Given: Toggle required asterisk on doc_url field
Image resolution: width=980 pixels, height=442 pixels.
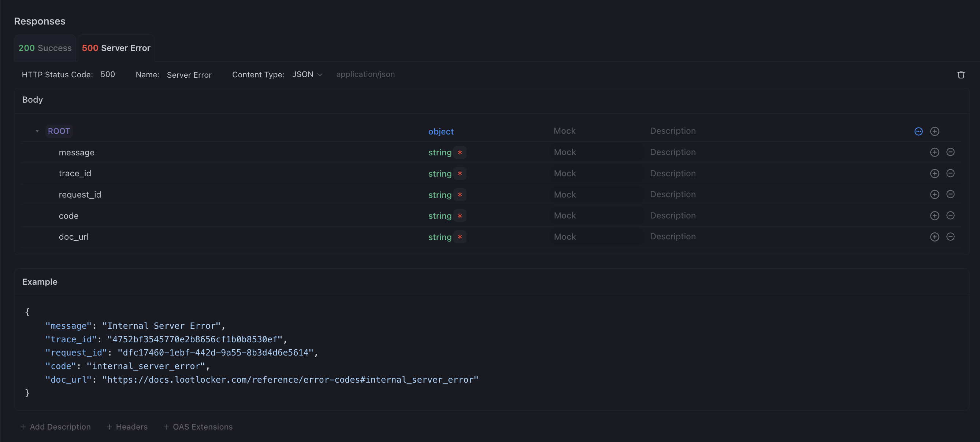Looking at the screenshot, I should pyautogui.click(x=460, y=237).
